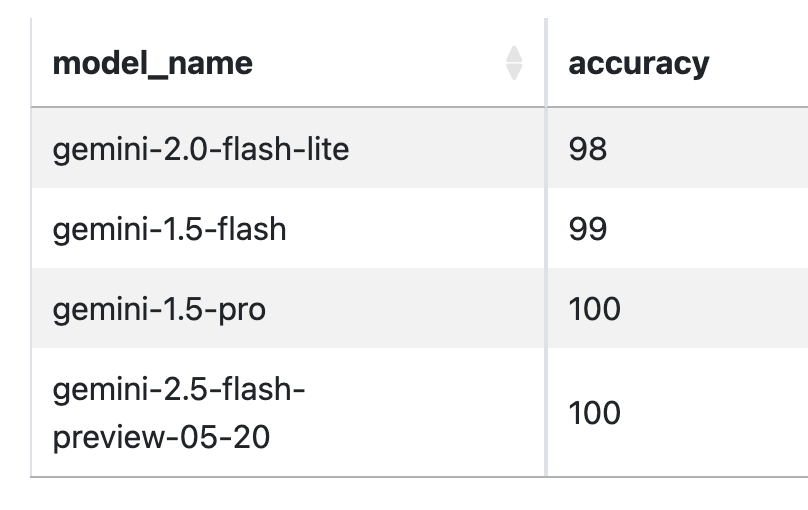Viewport: 808px width, 510px height.
Task: Select the gemini-2.0-flash-lite cell
Action: tap(288, 148)
